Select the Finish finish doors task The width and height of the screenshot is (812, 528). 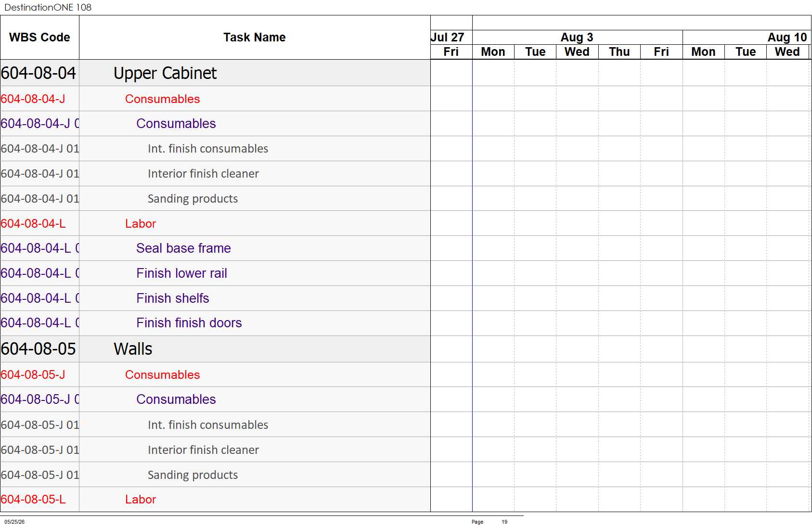click(x=189, y=323)
